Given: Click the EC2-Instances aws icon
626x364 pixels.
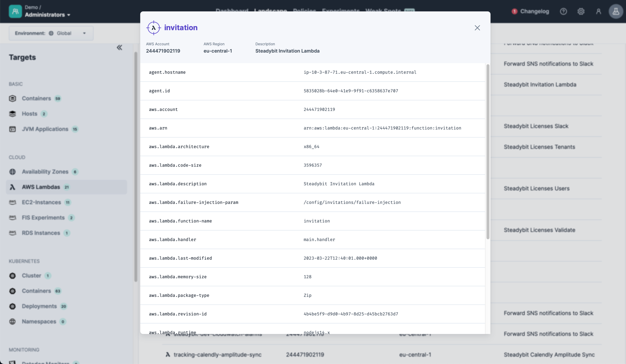Looking at the screenshot, I should [12, 202].
